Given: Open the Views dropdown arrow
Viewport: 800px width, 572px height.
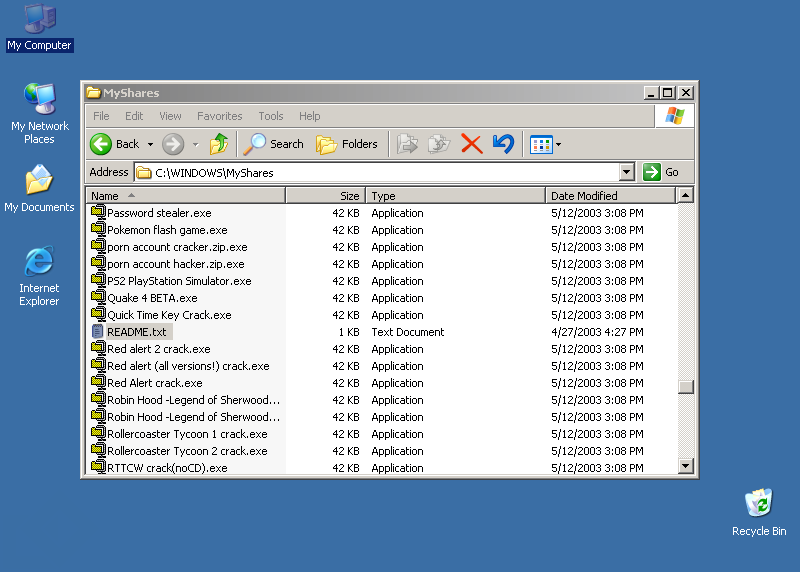Looking at the screenshot, I should (x=559, y=145).
